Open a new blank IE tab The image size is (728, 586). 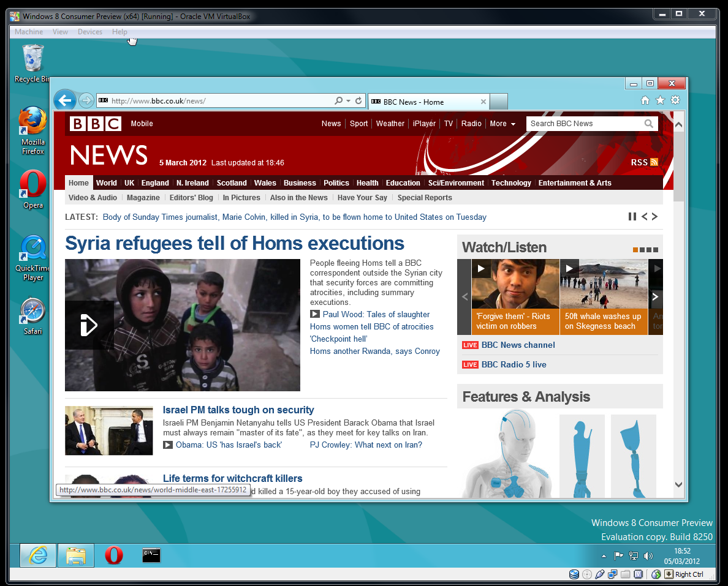(499, 102)
